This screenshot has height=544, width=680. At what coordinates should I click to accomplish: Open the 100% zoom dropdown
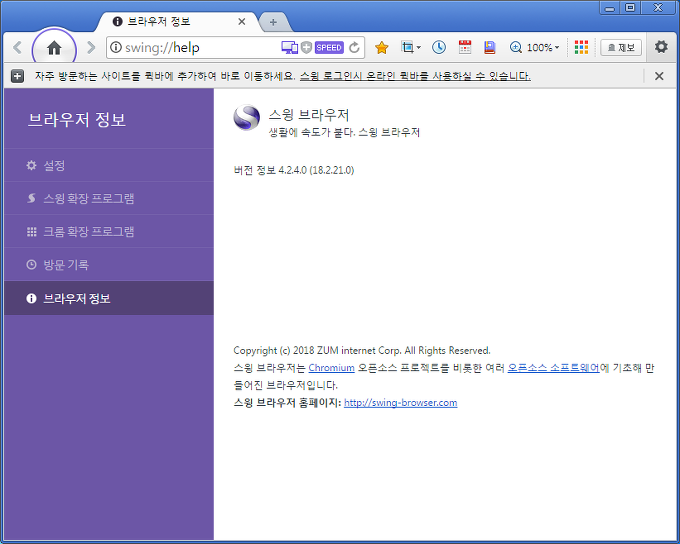tap(535, 47)
